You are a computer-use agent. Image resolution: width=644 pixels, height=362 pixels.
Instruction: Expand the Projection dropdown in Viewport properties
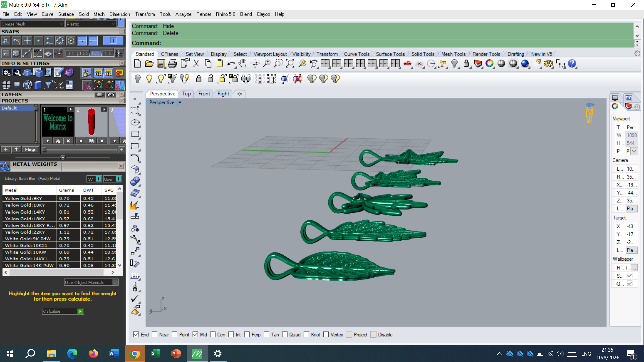[634, 151]
